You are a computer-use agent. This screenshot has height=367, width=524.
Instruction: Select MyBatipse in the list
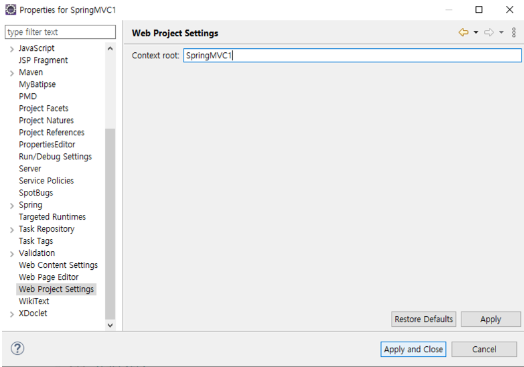pyautogui.click(x=37, y=84)
